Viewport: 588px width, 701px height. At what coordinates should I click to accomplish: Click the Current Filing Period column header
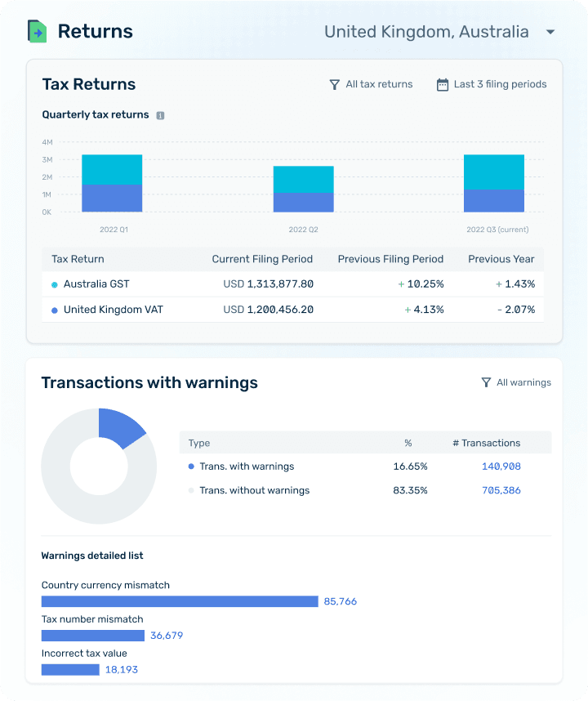(x=262, y=259)
